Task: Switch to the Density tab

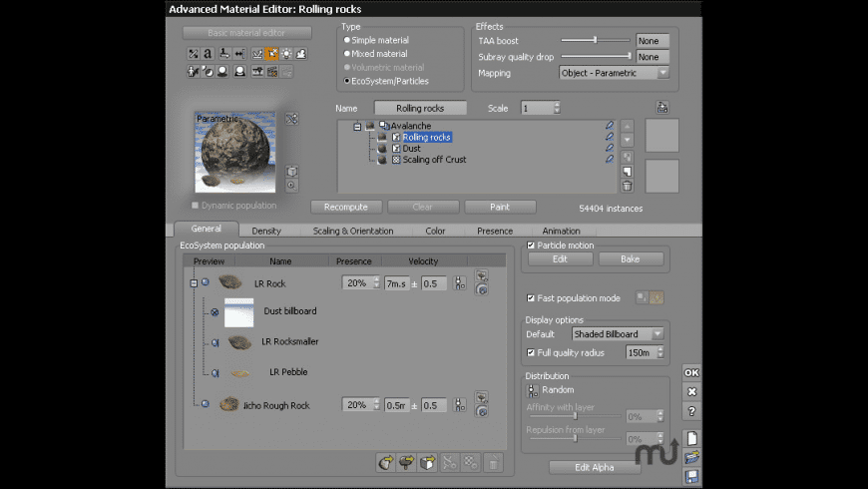Action: (x=266, y=231)
